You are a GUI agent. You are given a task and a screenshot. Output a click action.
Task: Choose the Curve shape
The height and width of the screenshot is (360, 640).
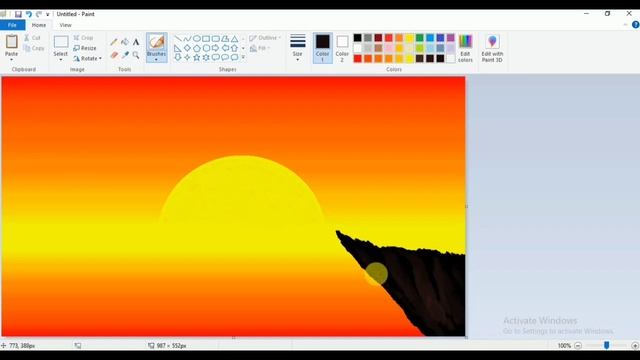pyautogui.click(x=187, y=39)
